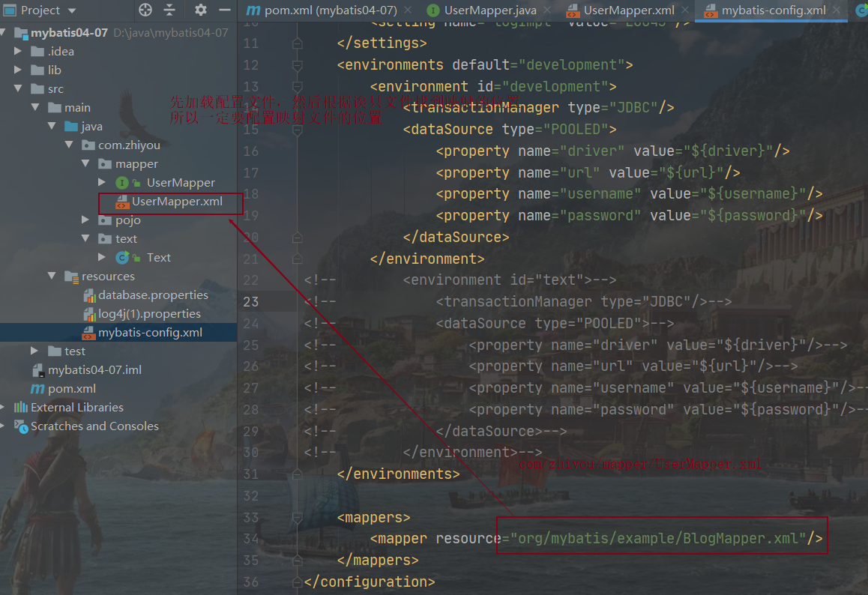Collapse the java source folder
The width and height of the screenshot is (868, 595).
(x=52, y=126)
